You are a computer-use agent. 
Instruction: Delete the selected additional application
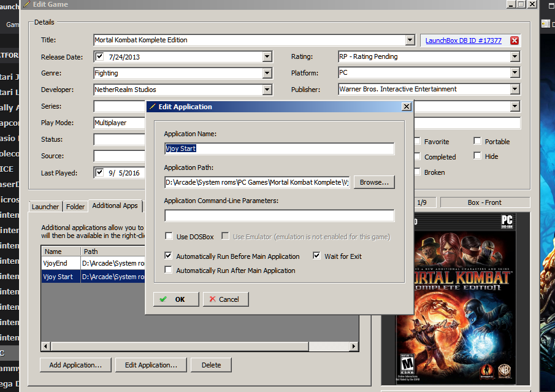(x=212, y=365)
